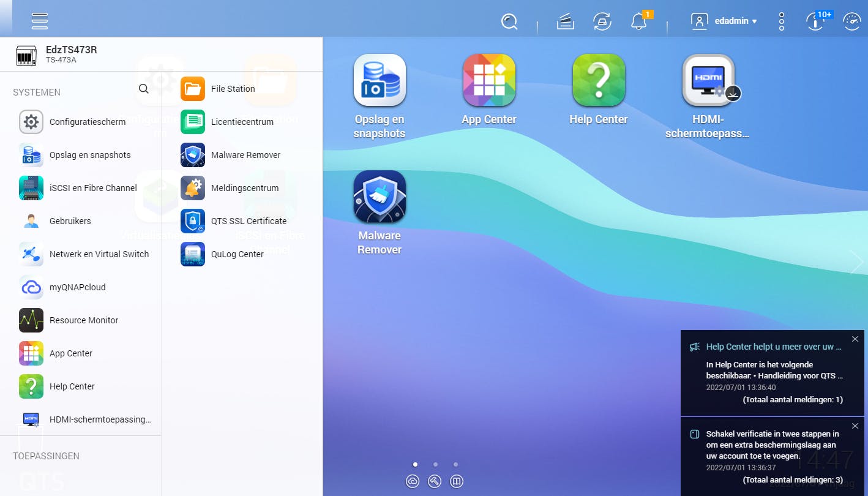Click "(Totaal aantal meldingen: 3)" text

(793, 480)
